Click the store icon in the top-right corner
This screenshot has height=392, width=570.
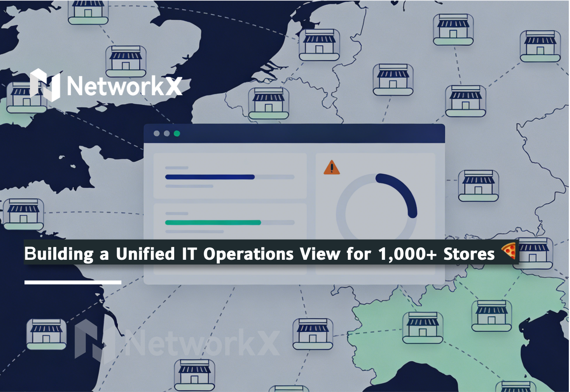coord(540,46)
